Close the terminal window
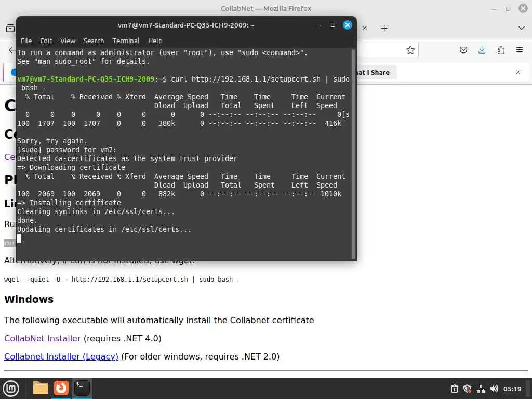 (347, 25)
